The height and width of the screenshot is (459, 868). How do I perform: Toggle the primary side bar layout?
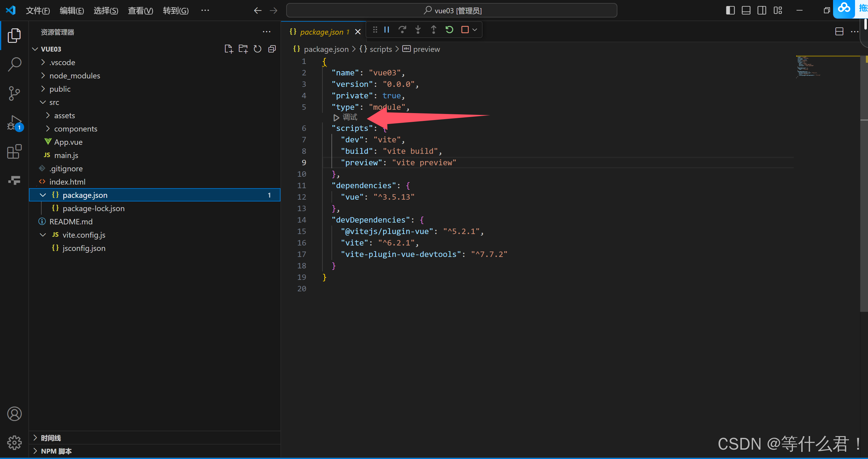click(730, 11)
